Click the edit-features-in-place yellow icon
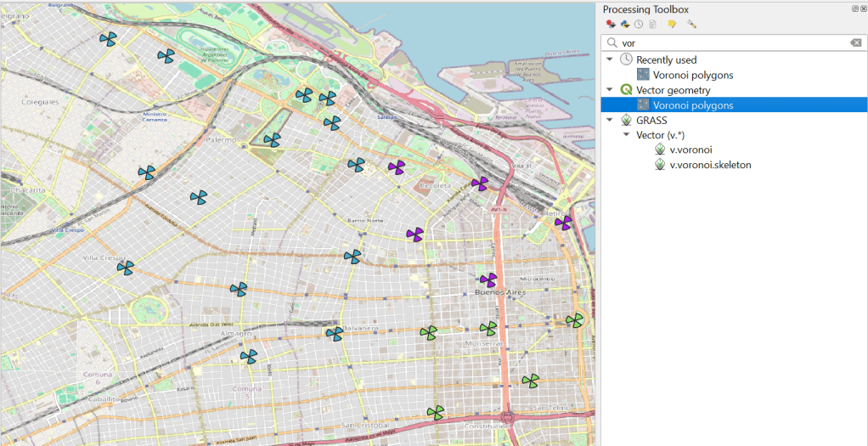The height and width of the screenshot is (446, 868). 672,25
